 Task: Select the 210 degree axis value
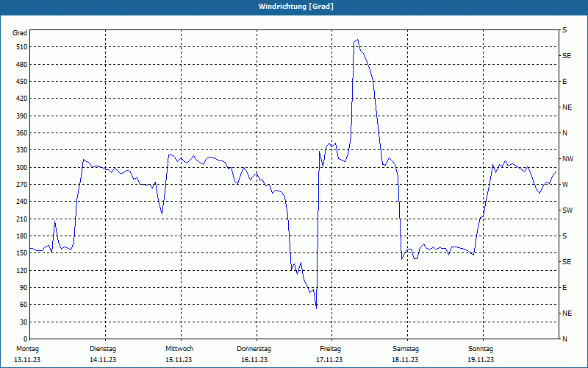click(22, 219)
